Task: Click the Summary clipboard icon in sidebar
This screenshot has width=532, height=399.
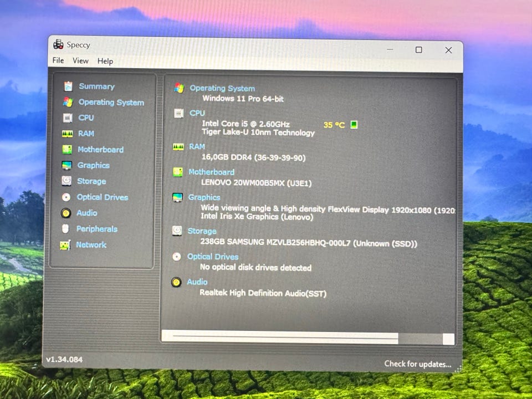Action: pyautogui.click(x=68, y=86)
